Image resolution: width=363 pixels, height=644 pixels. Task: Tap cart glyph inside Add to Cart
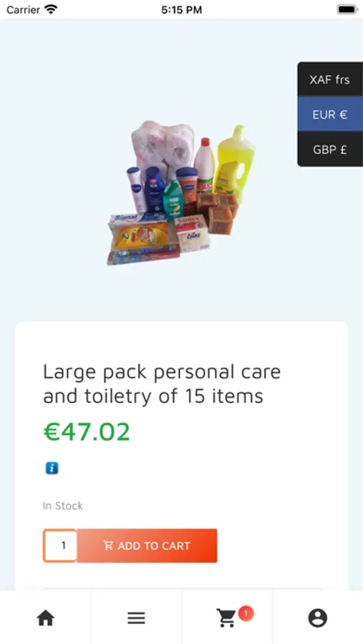108,545
